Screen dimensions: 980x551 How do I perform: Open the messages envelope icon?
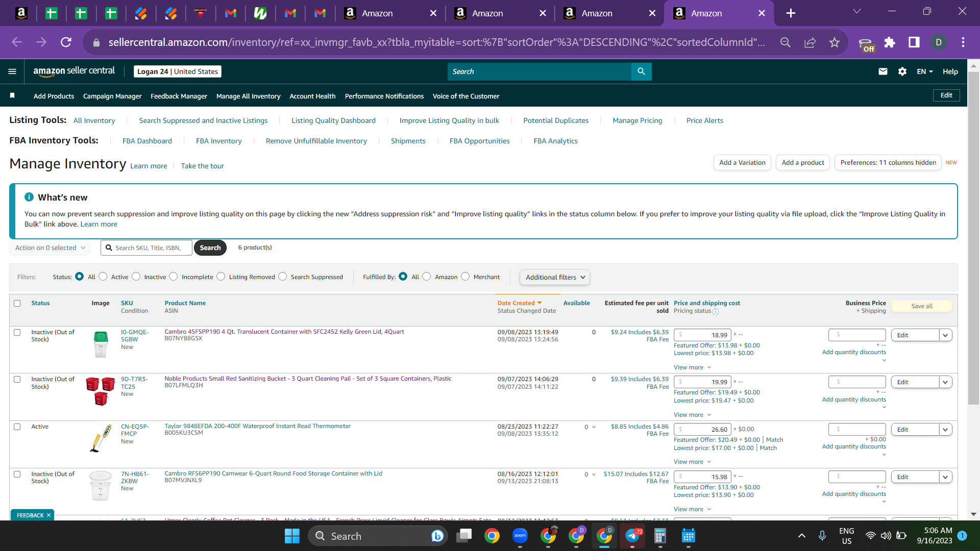883,71
